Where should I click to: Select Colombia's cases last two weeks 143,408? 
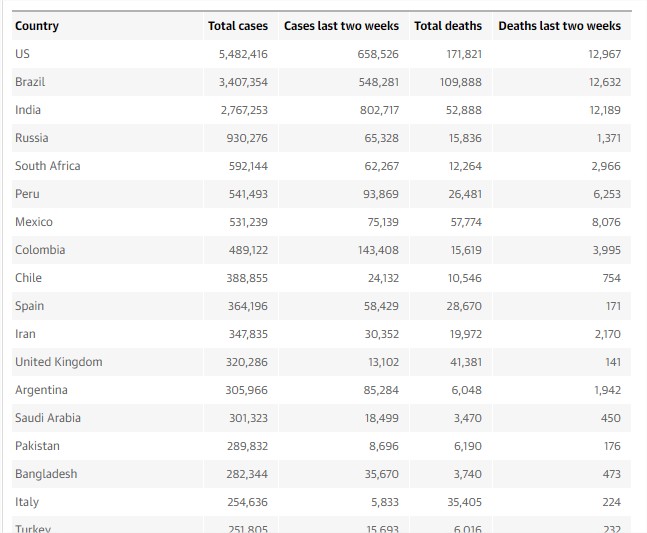tap(378, 250)
